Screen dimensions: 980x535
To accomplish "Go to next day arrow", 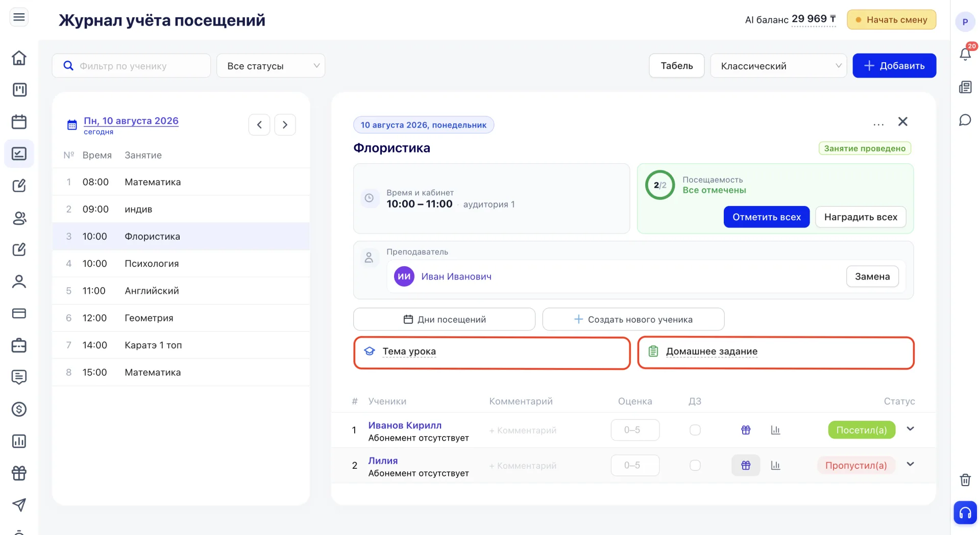I will point(285,124).
